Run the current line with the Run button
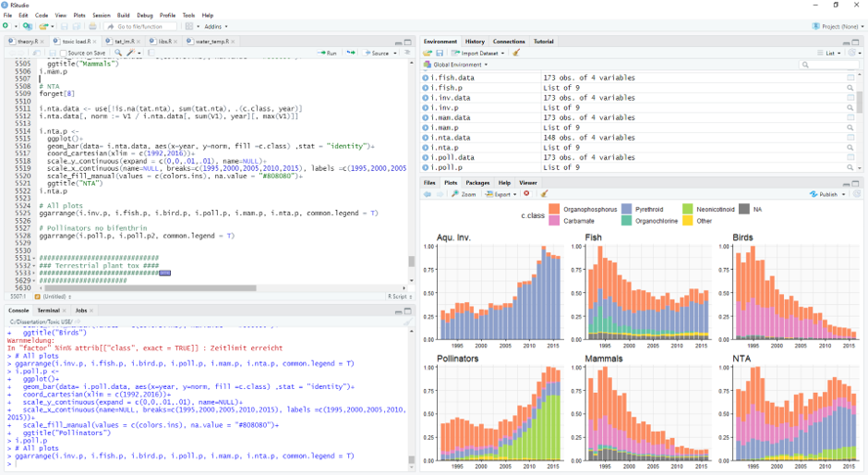The width and height of the screenshot is (868, 475). [327, 54]
